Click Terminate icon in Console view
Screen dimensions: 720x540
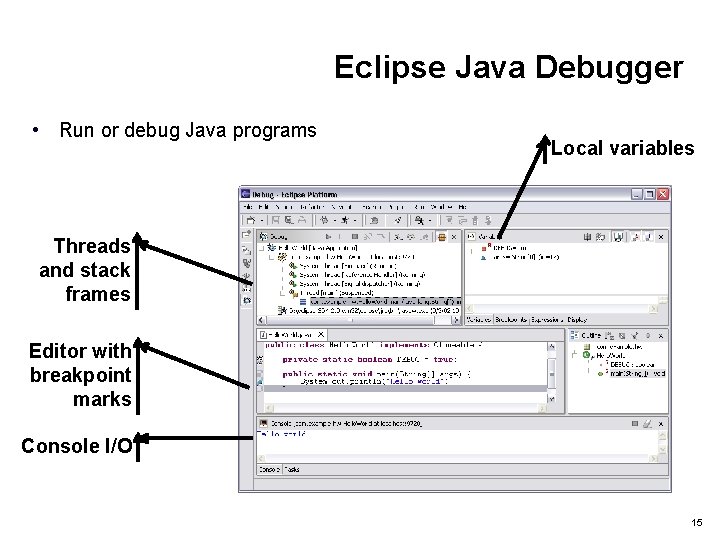634,423
